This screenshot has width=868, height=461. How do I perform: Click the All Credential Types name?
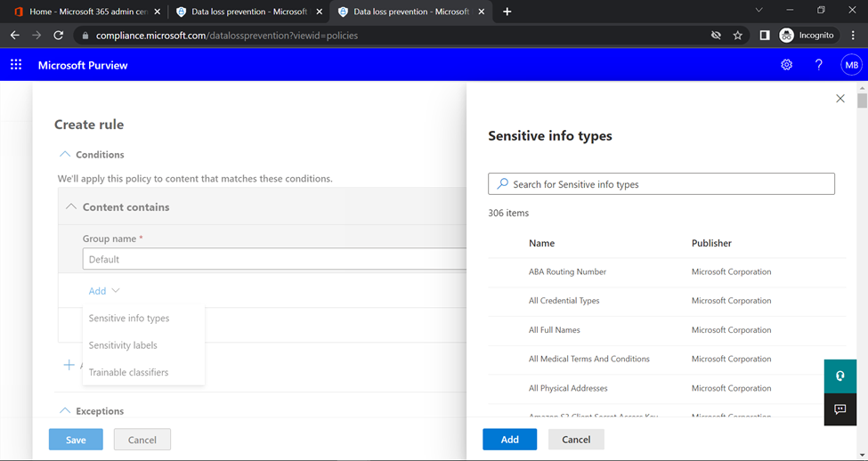pyautogui.click(x=564, y=301)
